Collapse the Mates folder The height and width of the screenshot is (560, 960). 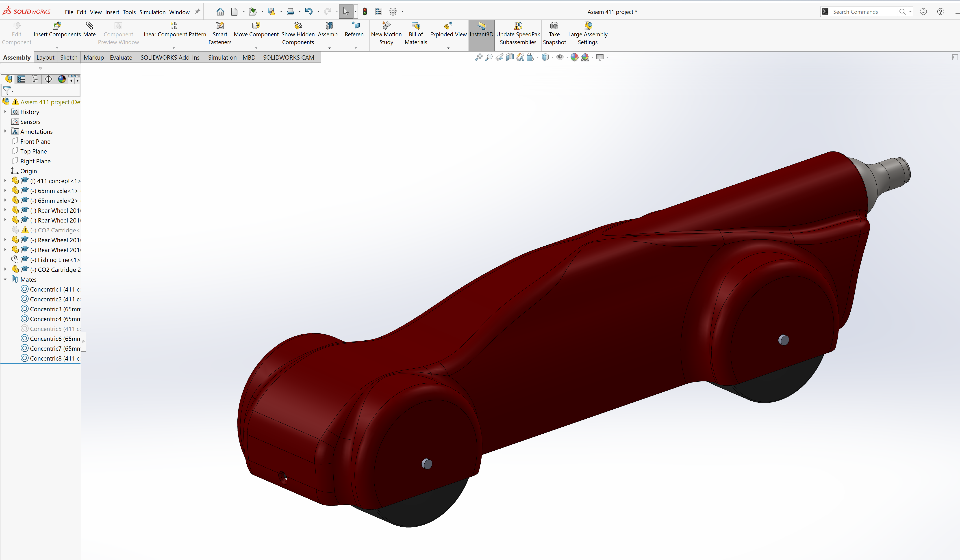coord(5,279)
